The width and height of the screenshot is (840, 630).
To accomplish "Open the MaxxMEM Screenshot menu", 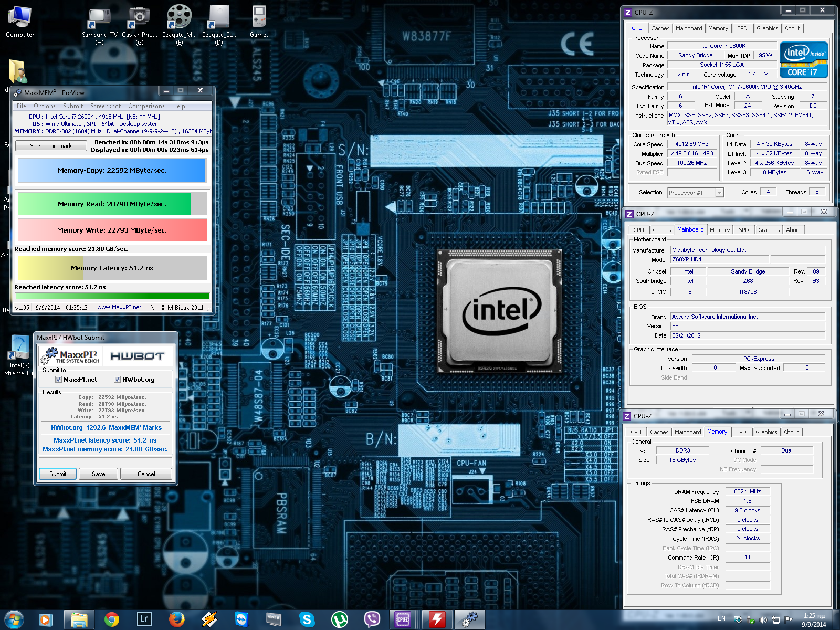I will pyautogui.click(x=106, y=106).
